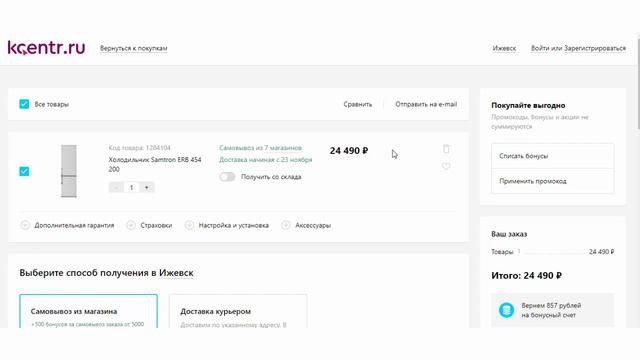Click Отправить на e-mail
This screenshot has width=640, height=360.
[x=426, y=104]
